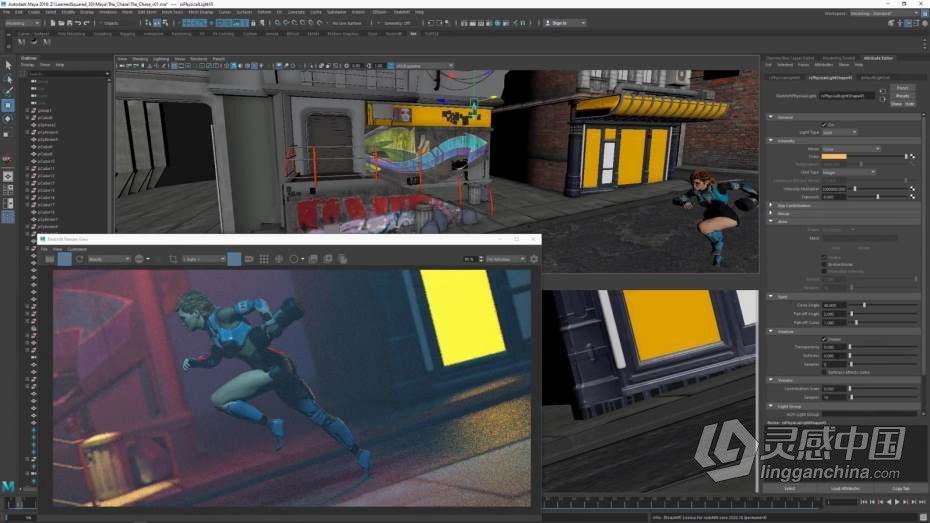Click the render button in Render View
The width and height of the screenshot is (930, 523).
(x=50, y=259)
